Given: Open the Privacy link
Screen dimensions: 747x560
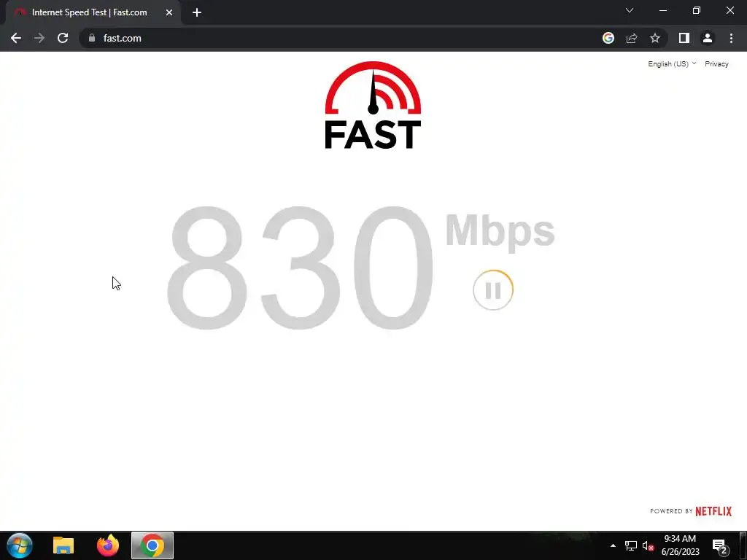Looking at the screenshot, I should tap(716, 64).
